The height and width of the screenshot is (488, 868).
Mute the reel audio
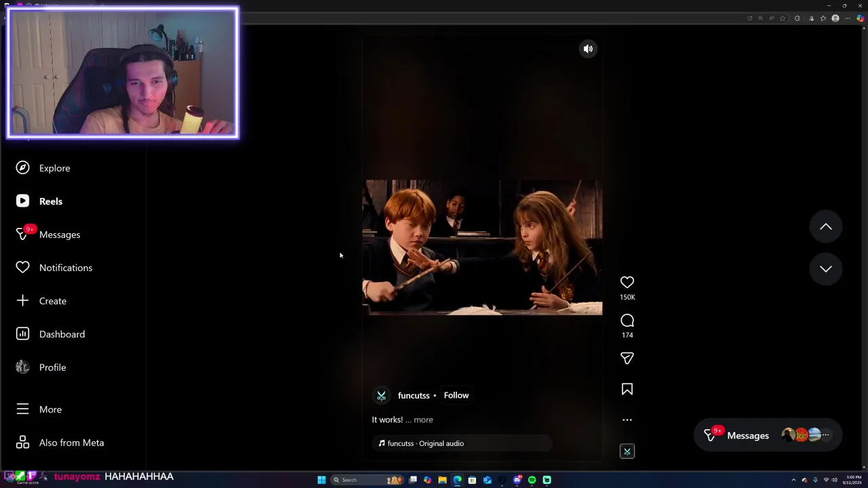[x=588, y=49]
